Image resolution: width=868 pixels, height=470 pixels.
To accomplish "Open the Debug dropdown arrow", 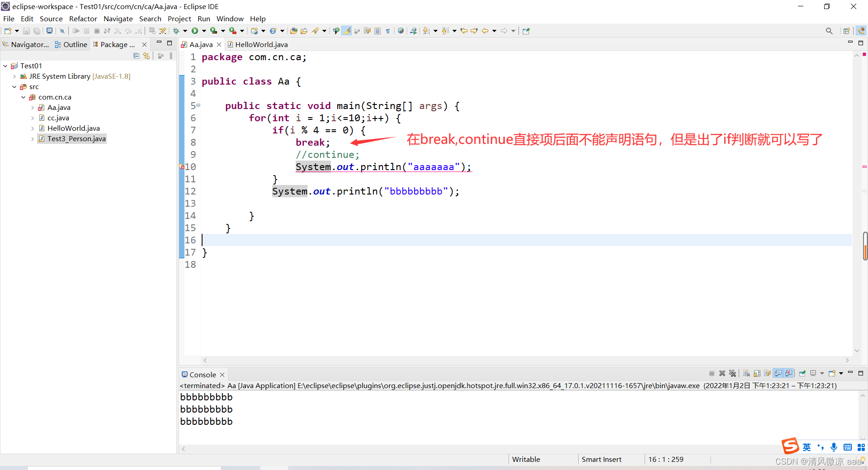I will point(185,31).
